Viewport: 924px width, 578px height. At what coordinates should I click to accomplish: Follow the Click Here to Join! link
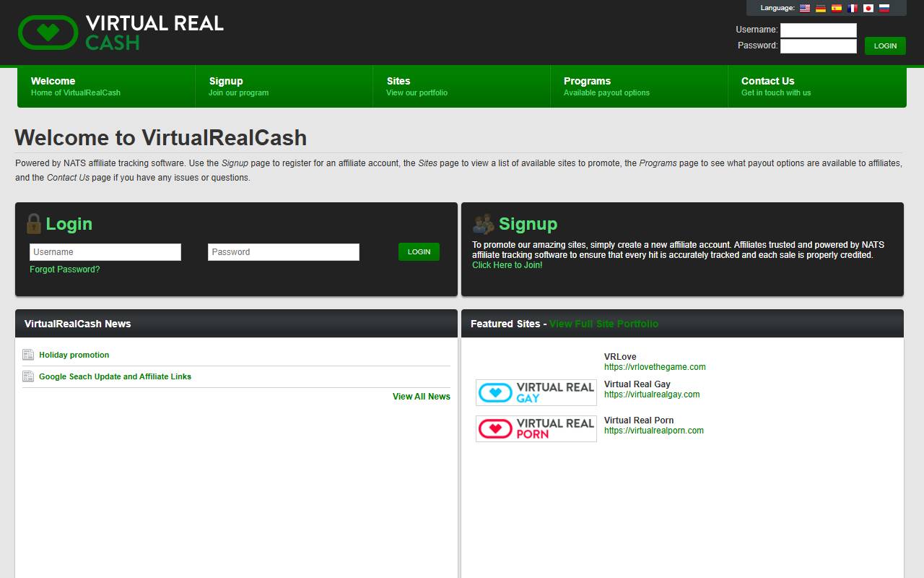coord(507,265)
